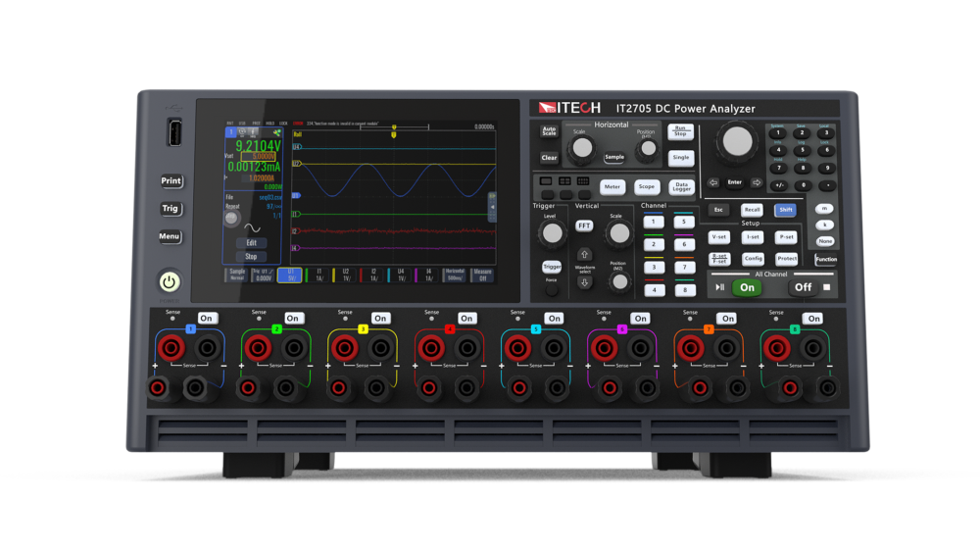Click the Vertical Position knob
Screen dimensions: 980x552
(619, 282)
